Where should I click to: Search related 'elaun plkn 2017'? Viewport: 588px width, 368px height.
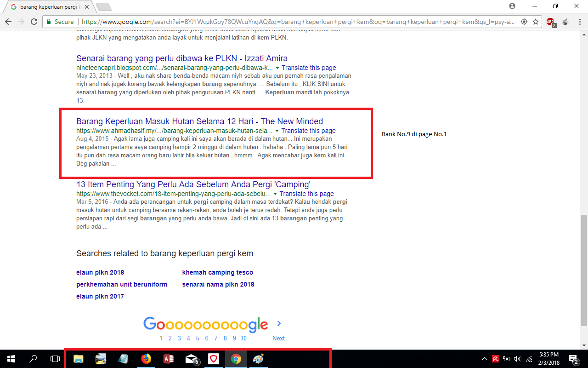click(100, 296)
